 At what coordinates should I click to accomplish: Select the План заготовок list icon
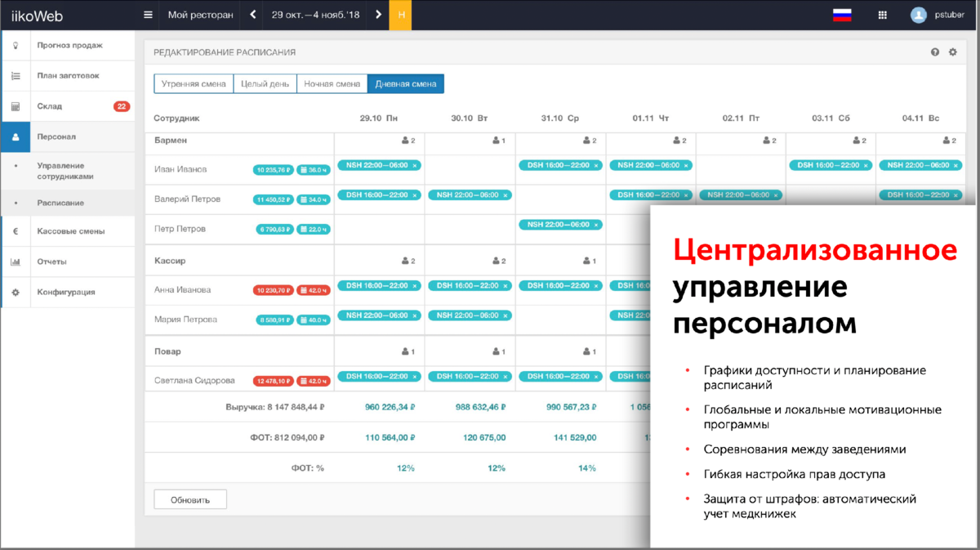(15, 77)
